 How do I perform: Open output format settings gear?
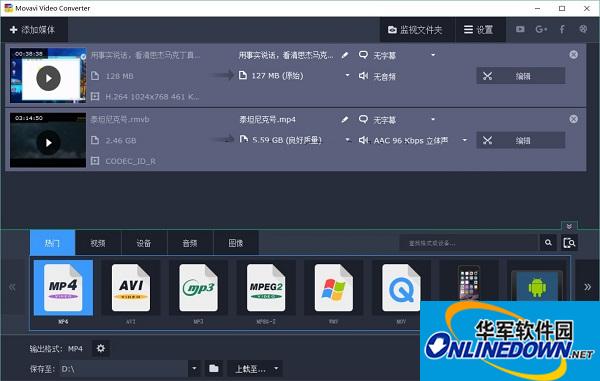point(101,348)
